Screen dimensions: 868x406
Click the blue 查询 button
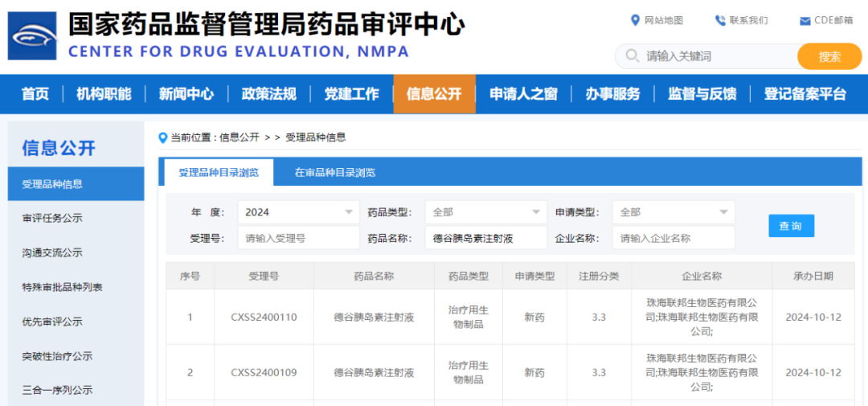point(791,226)
